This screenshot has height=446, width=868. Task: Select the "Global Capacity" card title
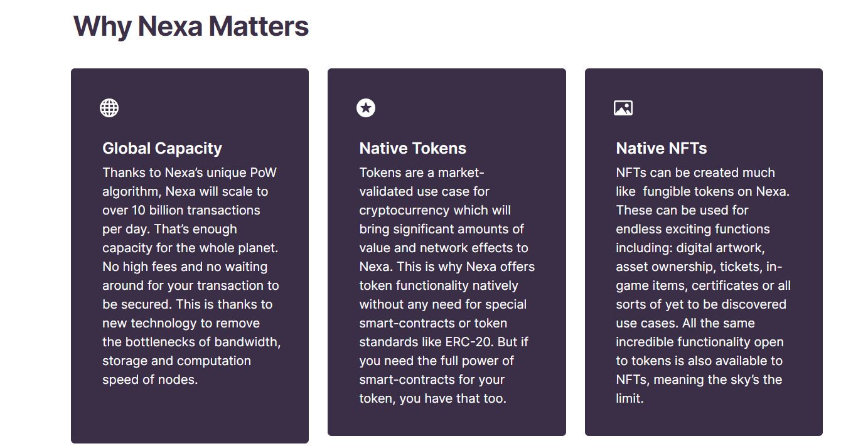pyautogui.click(x=162, y=149)
